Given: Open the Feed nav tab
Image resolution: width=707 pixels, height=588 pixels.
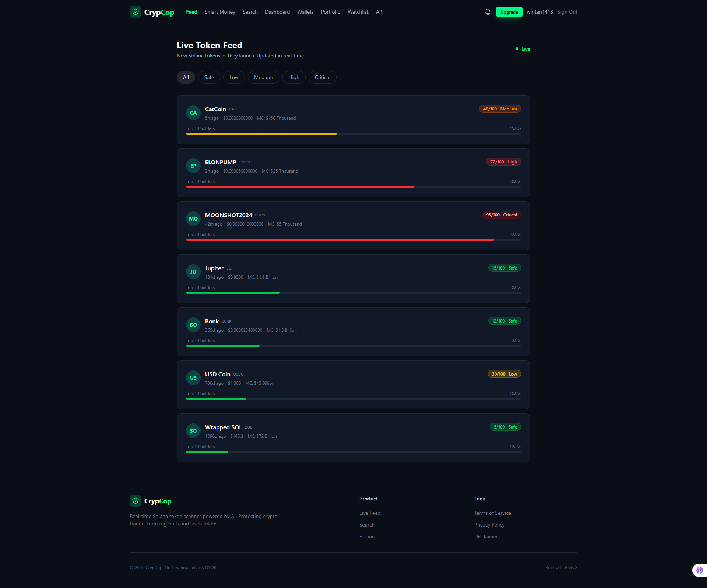Looking at the screenshot, I should [191, 12].
